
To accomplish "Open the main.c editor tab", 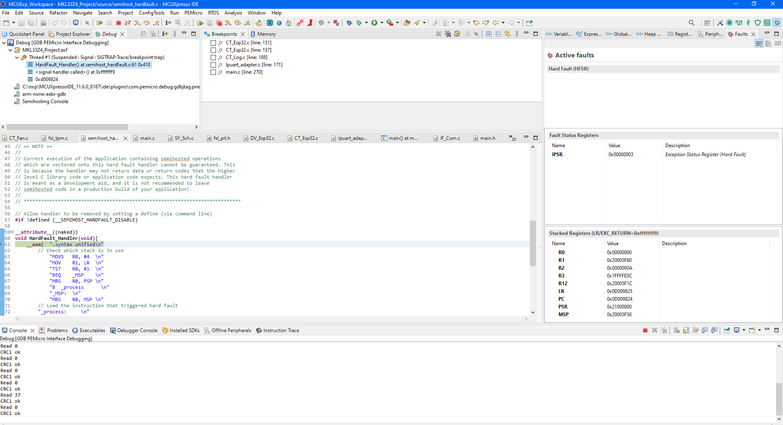I will coord(144,138).
